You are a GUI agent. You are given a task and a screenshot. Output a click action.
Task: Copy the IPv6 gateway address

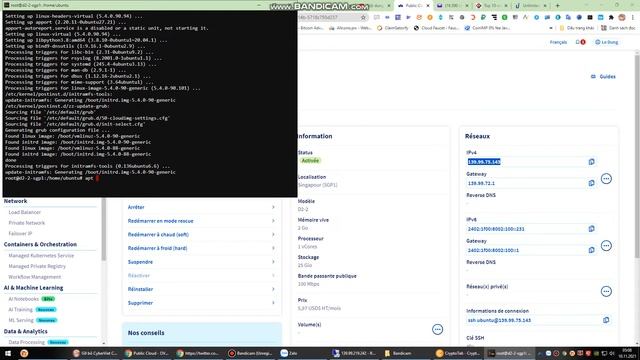click(x=591, y=250)
